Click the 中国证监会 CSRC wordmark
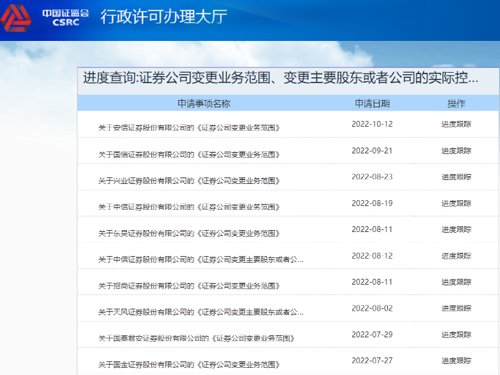This screenshot has height=375, width=500. click(x=66, y=18)
